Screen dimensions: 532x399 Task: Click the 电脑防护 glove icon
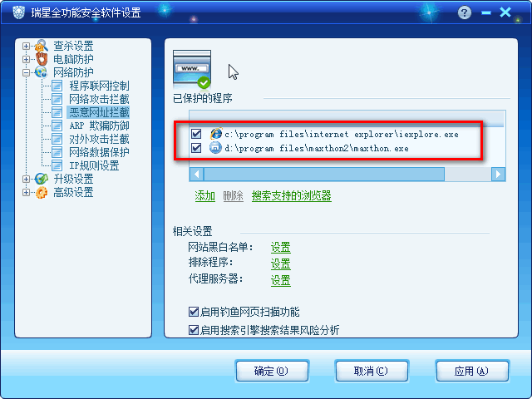point(42,59)
